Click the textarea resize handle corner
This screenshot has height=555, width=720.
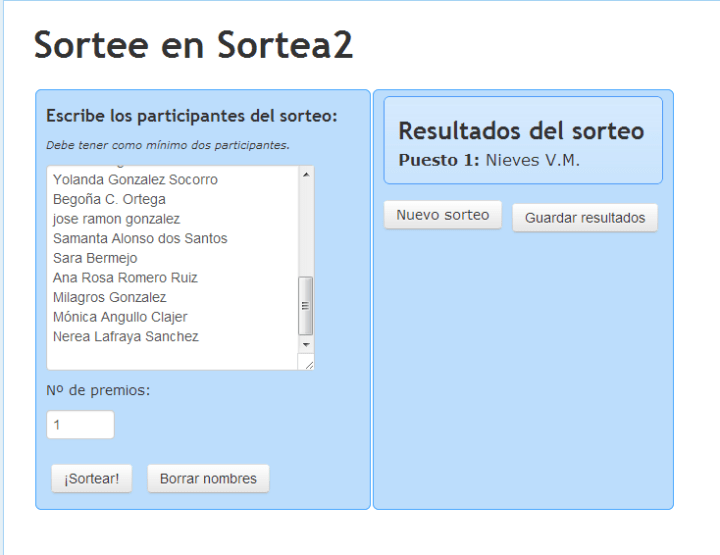coord(306,362)
